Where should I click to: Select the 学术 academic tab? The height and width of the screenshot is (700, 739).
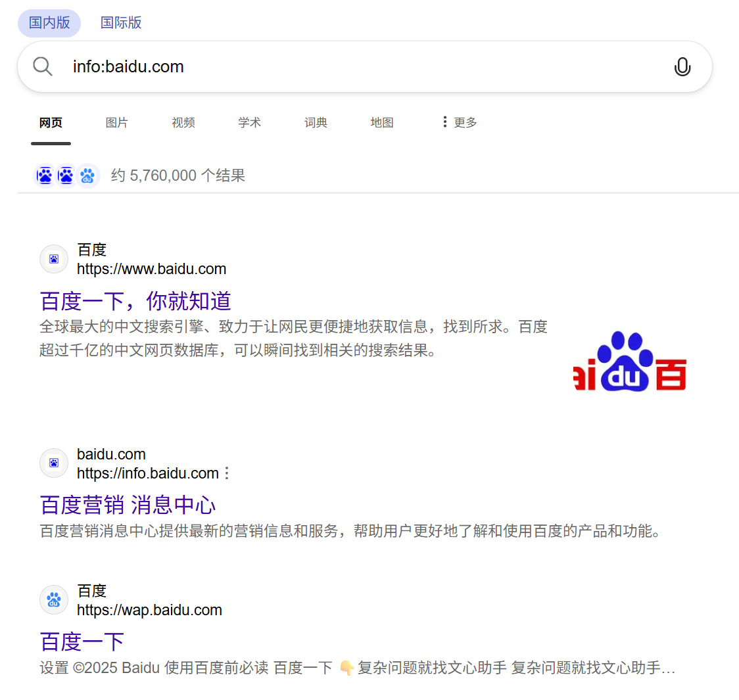click(249, 123)
